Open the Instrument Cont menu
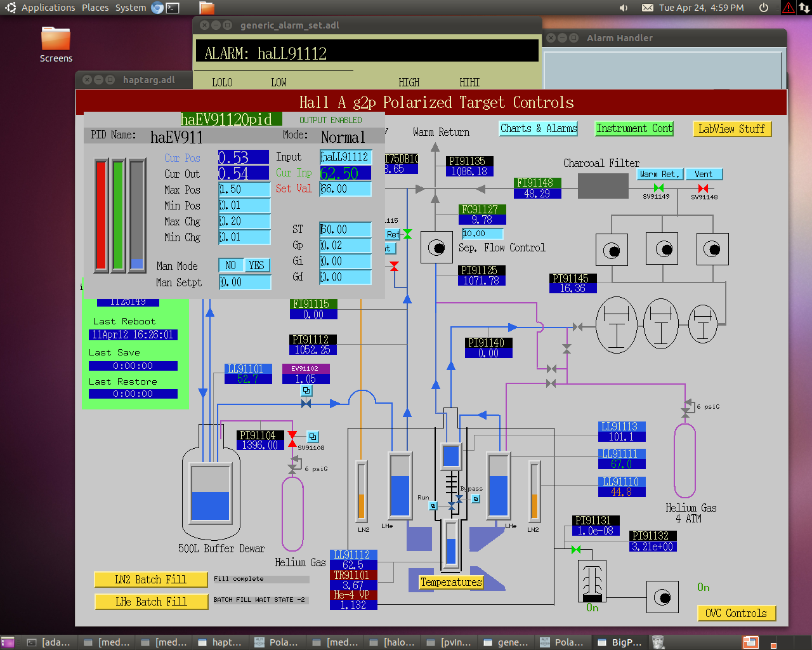The height and width of the screenshot is (650, 812). [634, 128]
